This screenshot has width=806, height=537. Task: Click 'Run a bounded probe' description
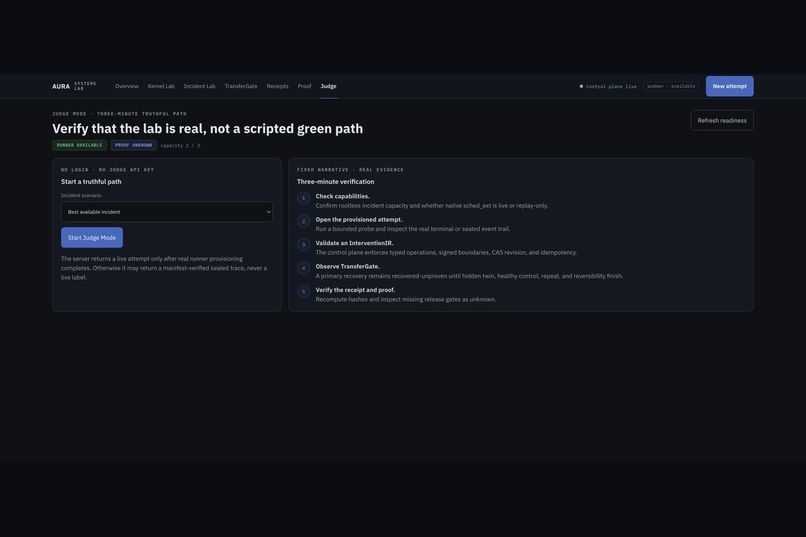[413, 229]
